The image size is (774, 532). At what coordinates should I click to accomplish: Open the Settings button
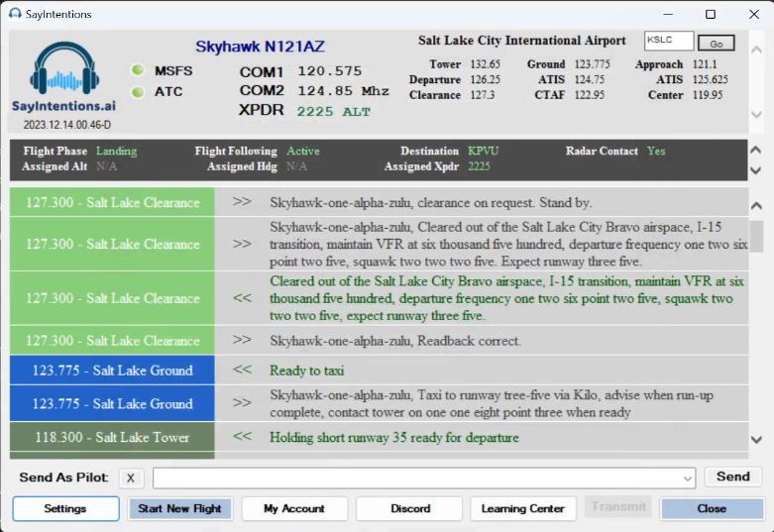(x=65, y=509)
